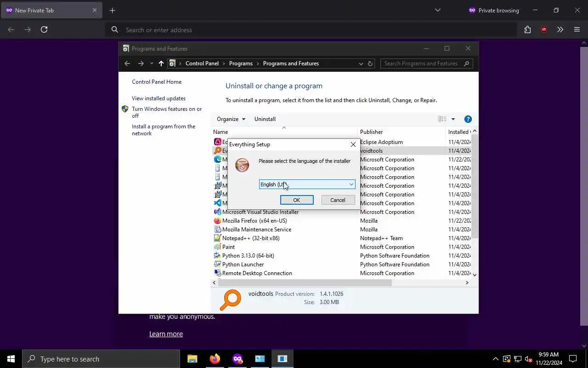Image resolution: width=588 pixels, height=368 pixels.
Task: Open View installed updates link
Action: tap(158, 98)
